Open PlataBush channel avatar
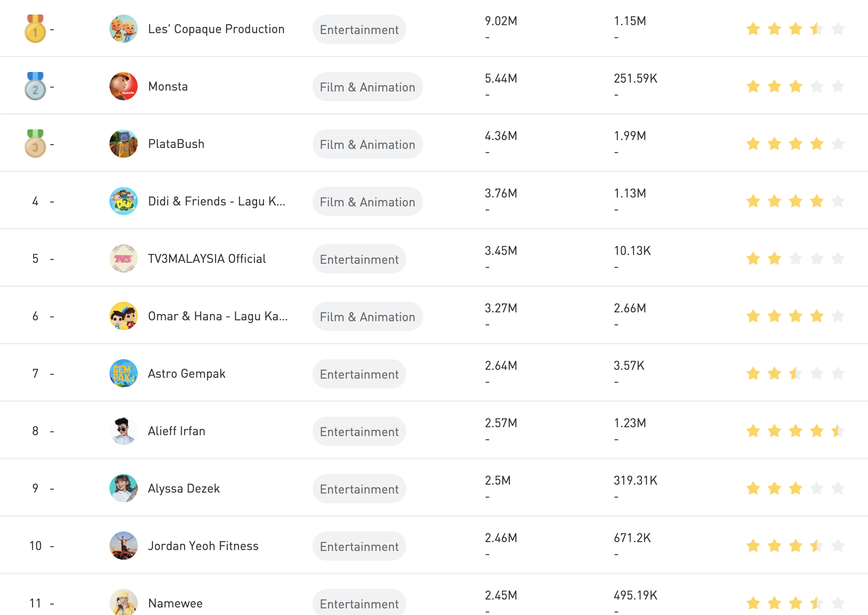Image resolution: width=868 pixels, height=615 pixels. [x=123, y=144]
